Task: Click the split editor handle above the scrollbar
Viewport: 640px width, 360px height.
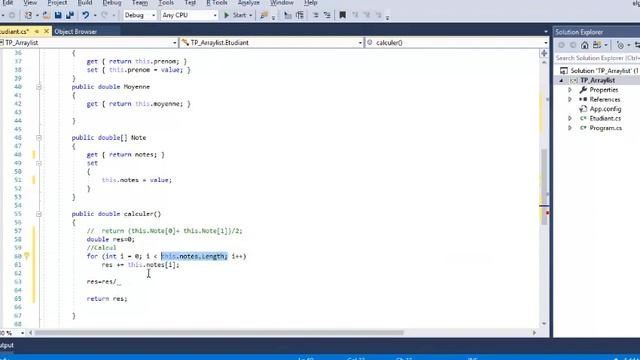Action: click(x=544, y=53)
